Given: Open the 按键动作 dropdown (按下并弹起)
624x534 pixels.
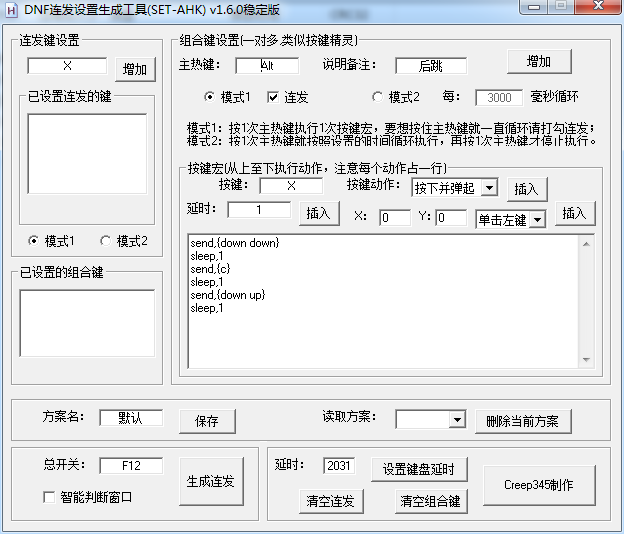Looking at the screenshot, I should coord(489,187).
